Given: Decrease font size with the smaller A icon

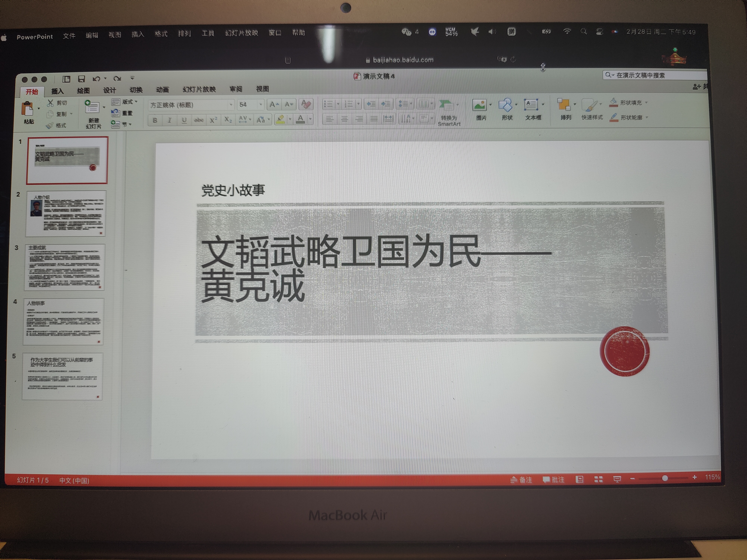Looking at the screenshot, I should tap(289, 104).
